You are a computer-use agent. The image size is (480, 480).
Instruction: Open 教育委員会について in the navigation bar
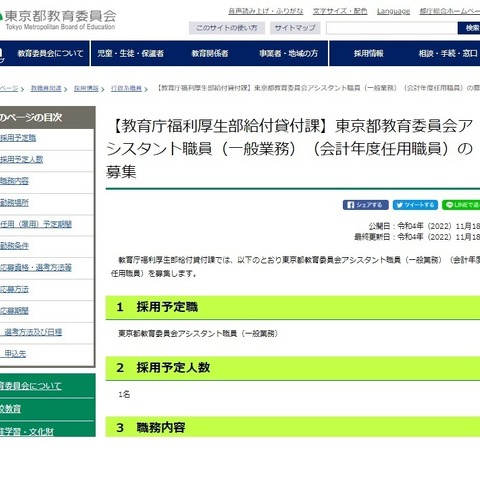(50, 53)
